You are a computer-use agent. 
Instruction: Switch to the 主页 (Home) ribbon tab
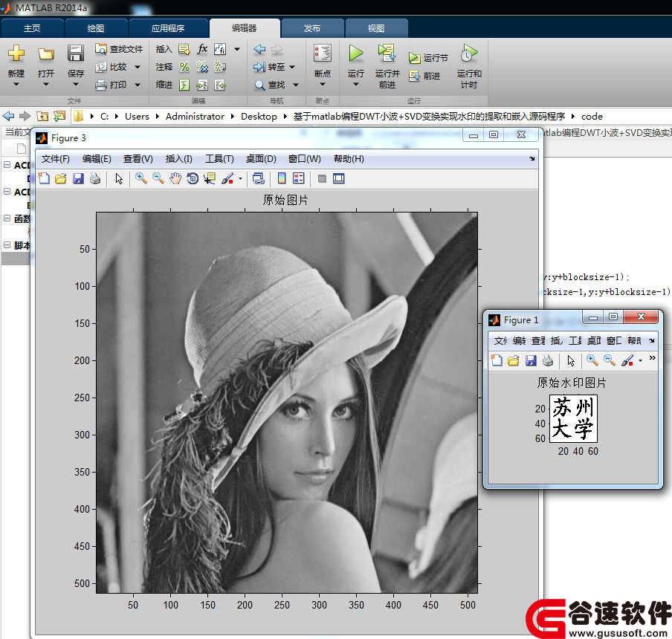point(32,28)
